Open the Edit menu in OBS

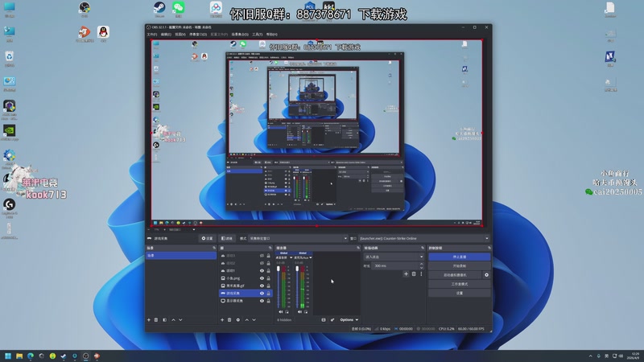(x=166, y=35)
